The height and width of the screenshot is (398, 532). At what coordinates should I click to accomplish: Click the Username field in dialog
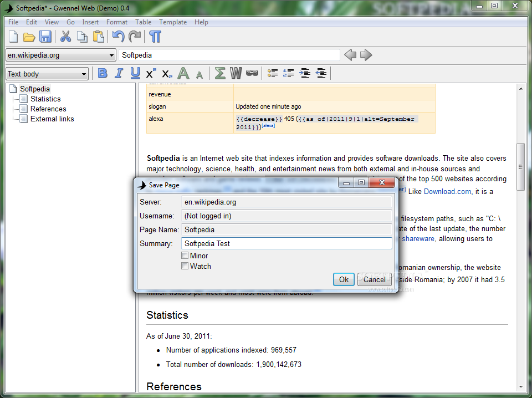(x=287, y=216)
